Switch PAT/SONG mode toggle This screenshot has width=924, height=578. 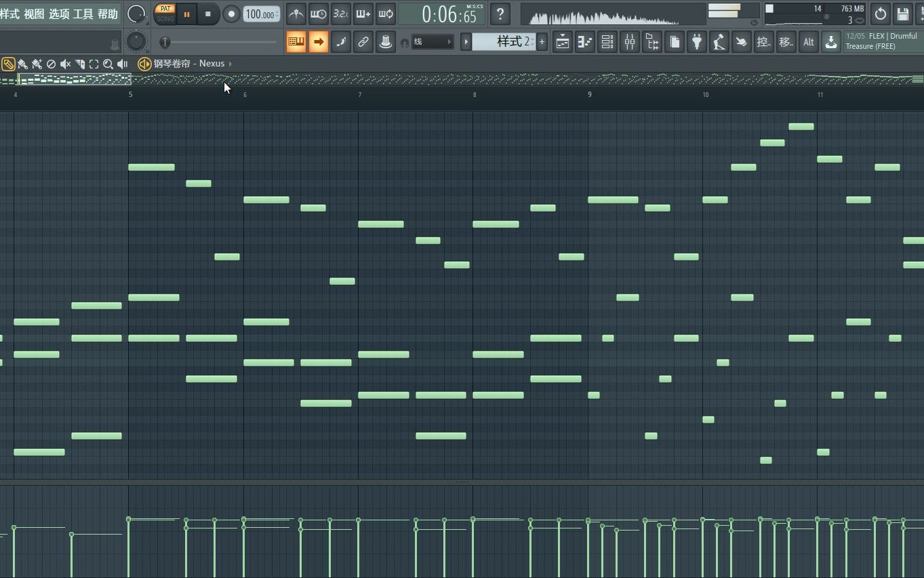[165, 14]
